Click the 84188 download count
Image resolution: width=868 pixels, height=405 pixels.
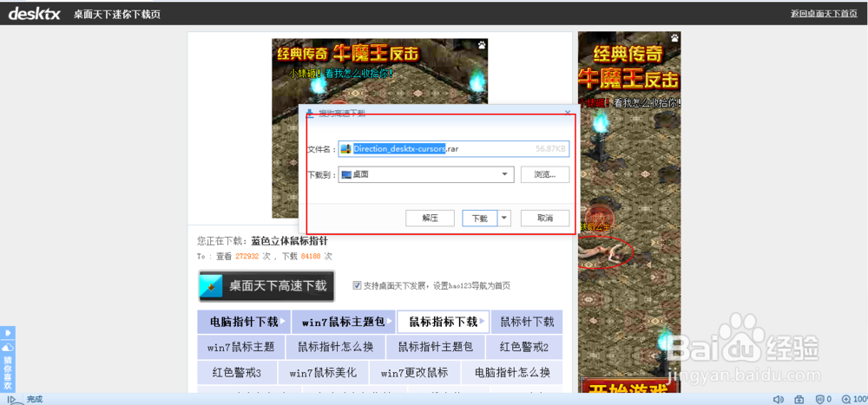point(310,257)
